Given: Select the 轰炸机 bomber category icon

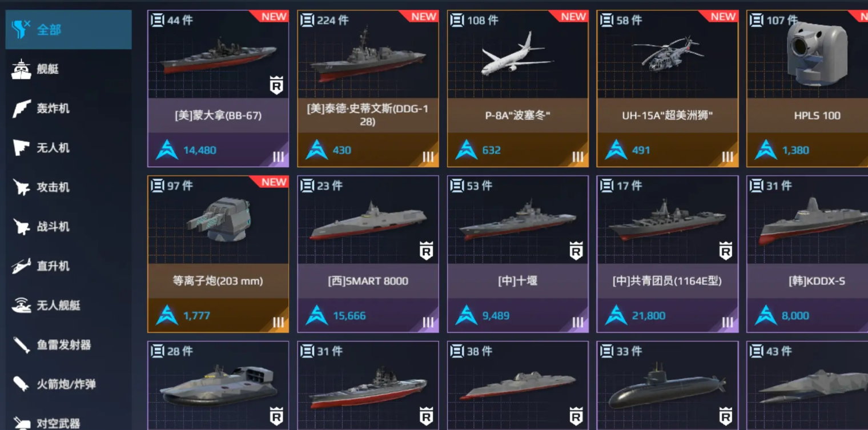Looking at the screenshot, I should point(22,108).
